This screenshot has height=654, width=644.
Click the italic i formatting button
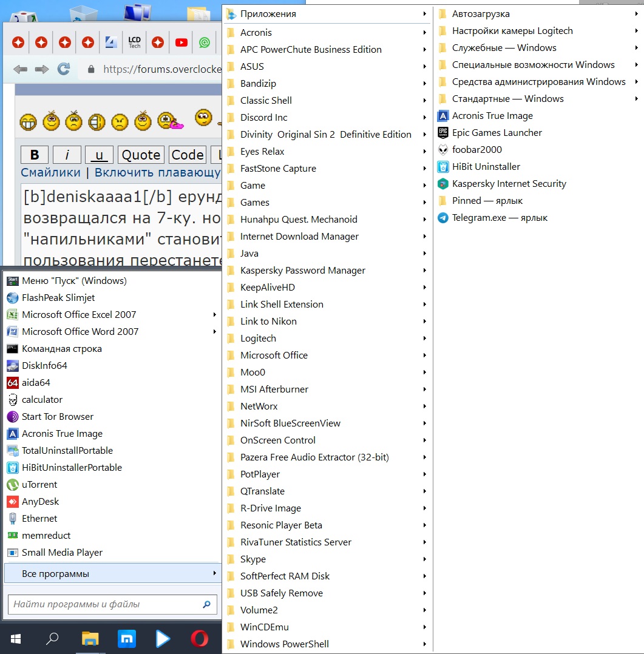pyautogui.click(x=67, y=155)
